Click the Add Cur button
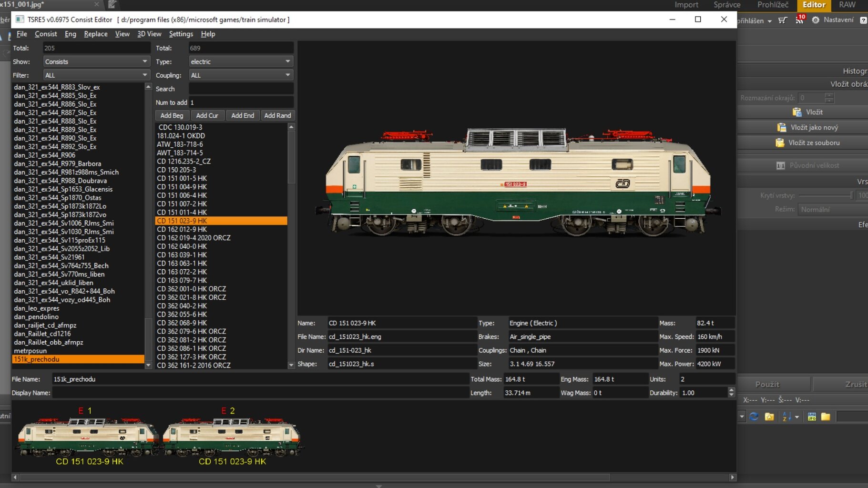Screen dimensions: 868x488 pyautogui.click(x=207, y=115)
